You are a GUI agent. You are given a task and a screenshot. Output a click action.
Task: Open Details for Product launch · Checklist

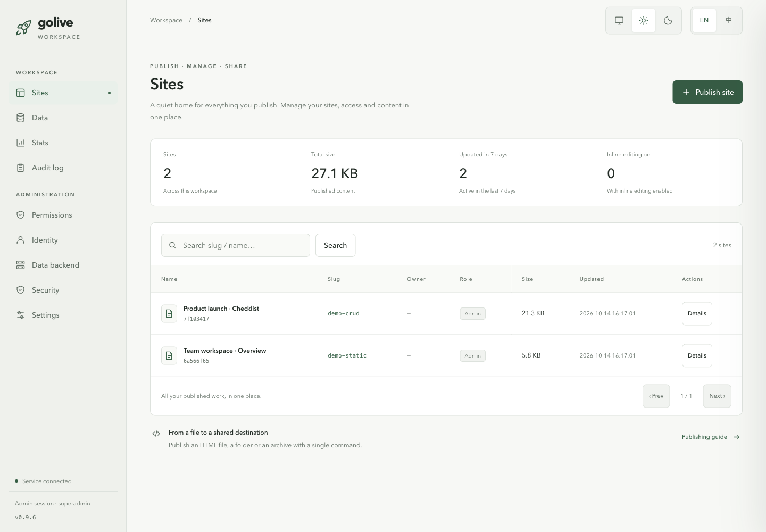697,313
